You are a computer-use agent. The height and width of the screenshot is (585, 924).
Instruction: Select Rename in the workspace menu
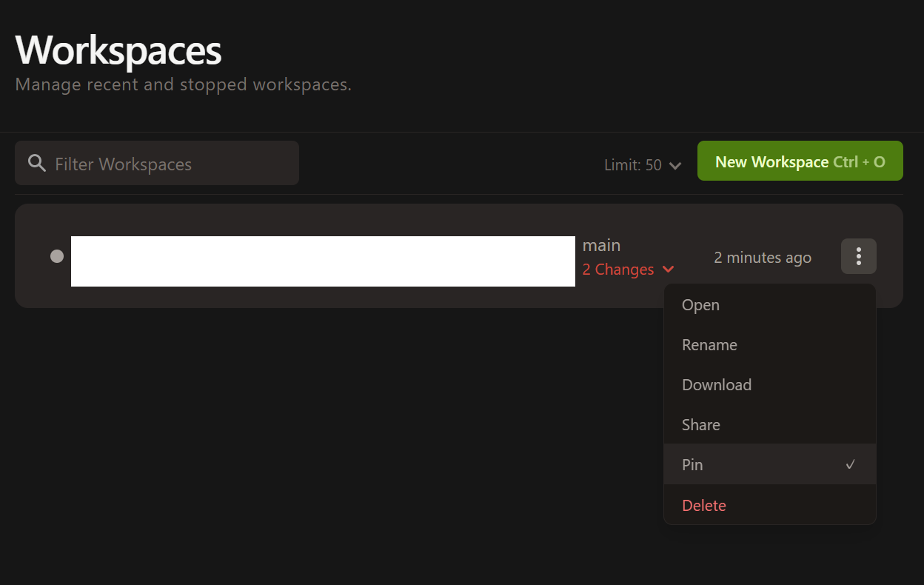point(770,345)
